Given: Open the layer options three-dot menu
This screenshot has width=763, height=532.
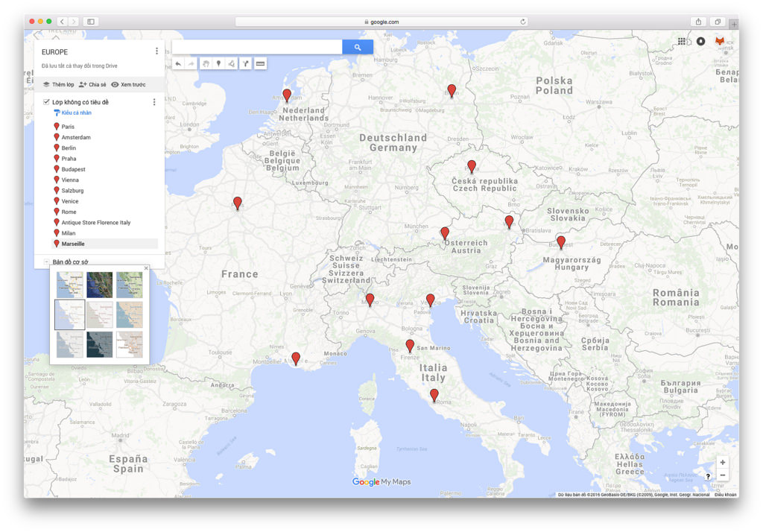Looking at the screenshot, I should point(154,102).
